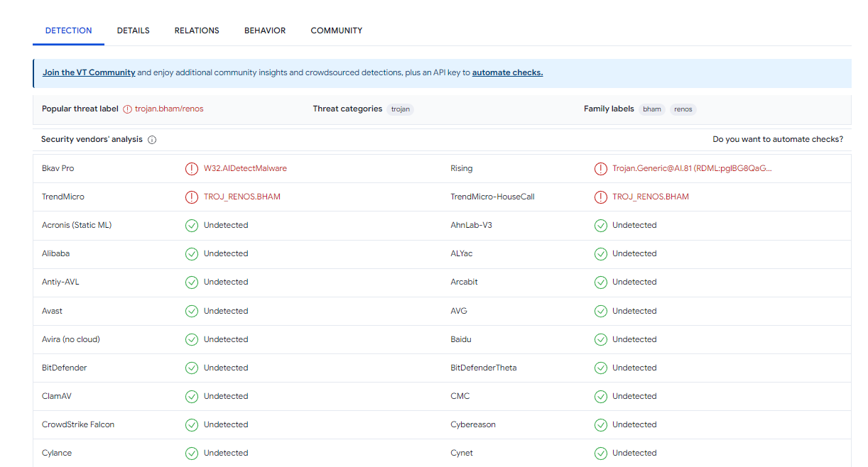Click the green checkmark icon for Acronis (Static ML)
868x467 pixels.
(x=192, y=226)
